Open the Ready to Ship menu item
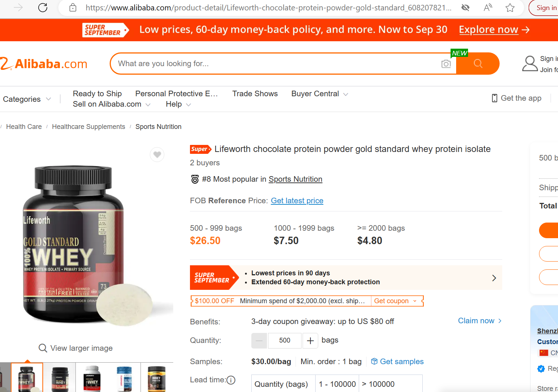The image size is (558, 392). (97, 94)
